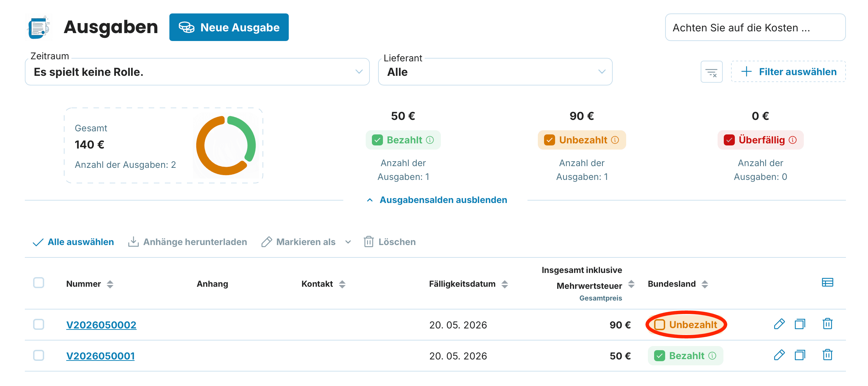Click the clear filters icon button
Image resolution: width=868 pixels, height=386 pixels.
[711, 72]
